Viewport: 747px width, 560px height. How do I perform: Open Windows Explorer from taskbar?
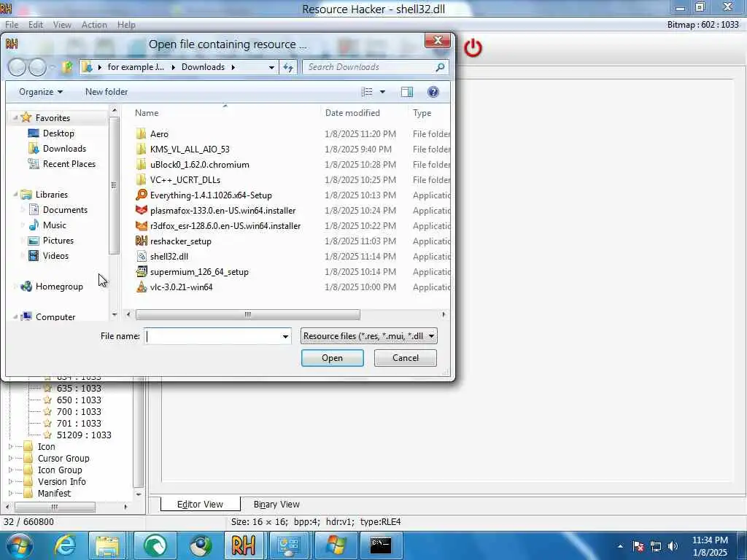107,545
